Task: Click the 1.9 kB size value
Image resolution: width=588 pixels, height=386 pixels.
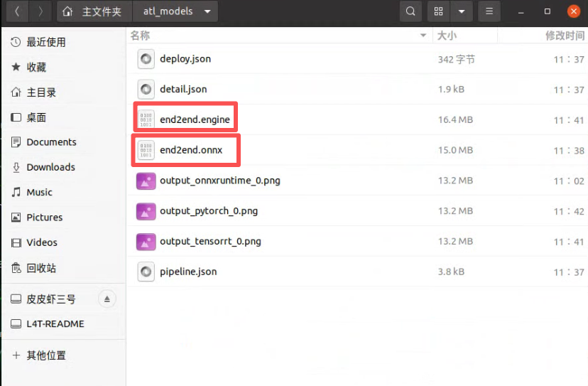Action: 451,90
